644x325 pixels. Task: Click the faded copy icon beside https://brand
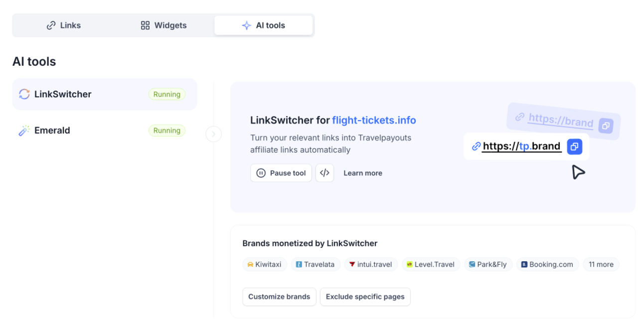[x=606, y=126]
